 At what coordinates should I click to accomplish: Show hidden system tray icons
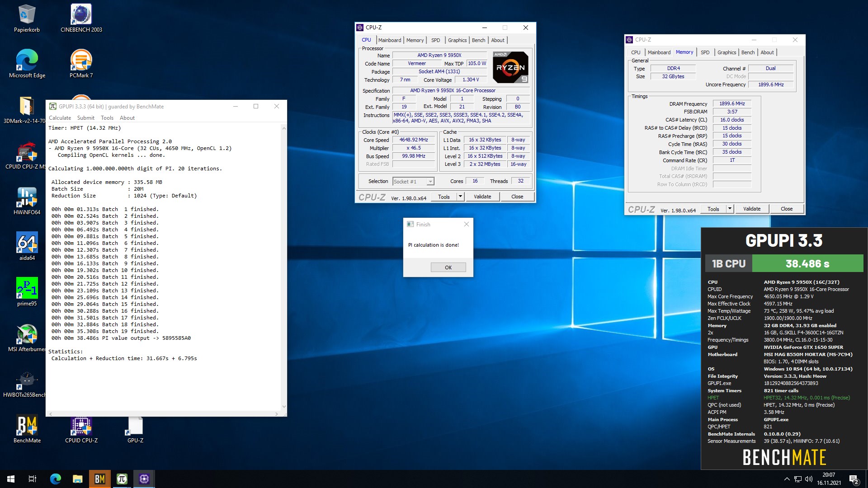pos(787,479)
